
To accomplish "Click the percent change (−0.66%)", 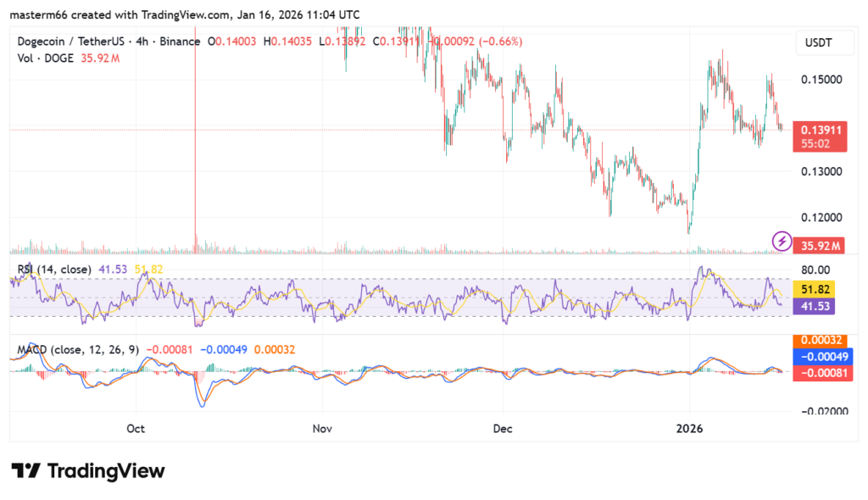I will [x=500, y=42].
